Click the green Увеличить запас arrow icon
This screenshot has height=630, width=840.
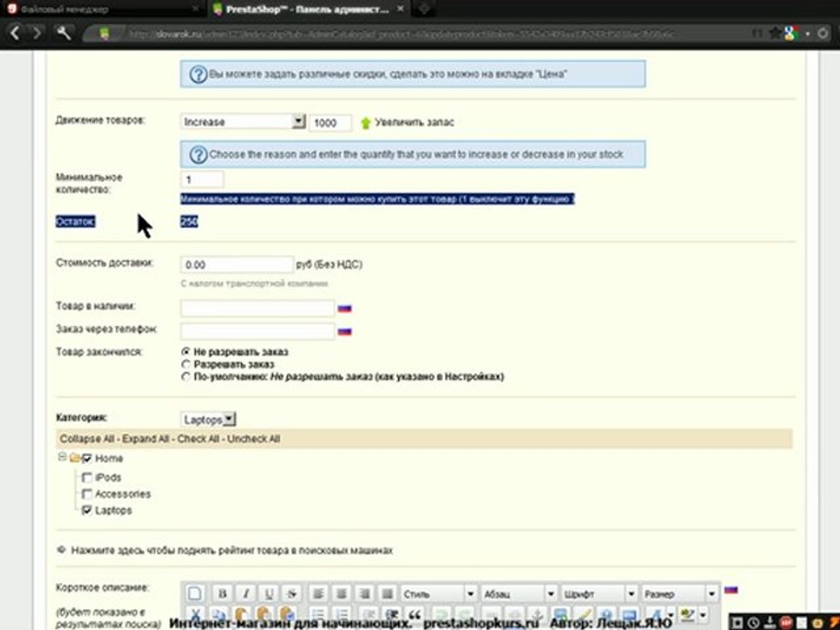coord(366,122)
